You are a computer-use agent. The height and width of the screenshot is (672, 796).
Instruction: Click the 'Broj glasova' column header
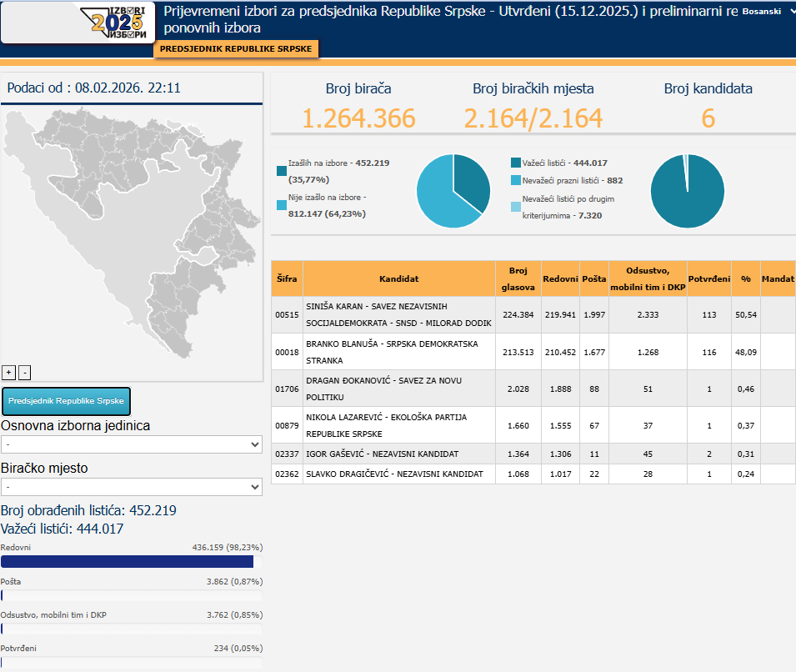pos(518,278)
